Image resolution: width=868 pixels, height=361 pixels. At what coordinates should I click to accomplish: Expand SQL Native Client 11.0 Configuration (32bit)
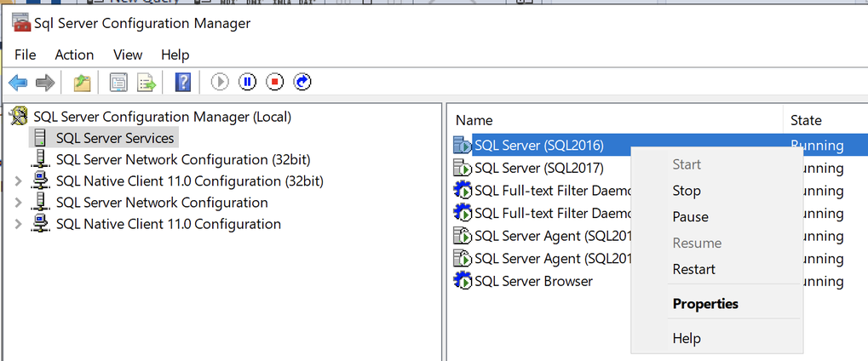pyautogui.click(x=20, y=181)
